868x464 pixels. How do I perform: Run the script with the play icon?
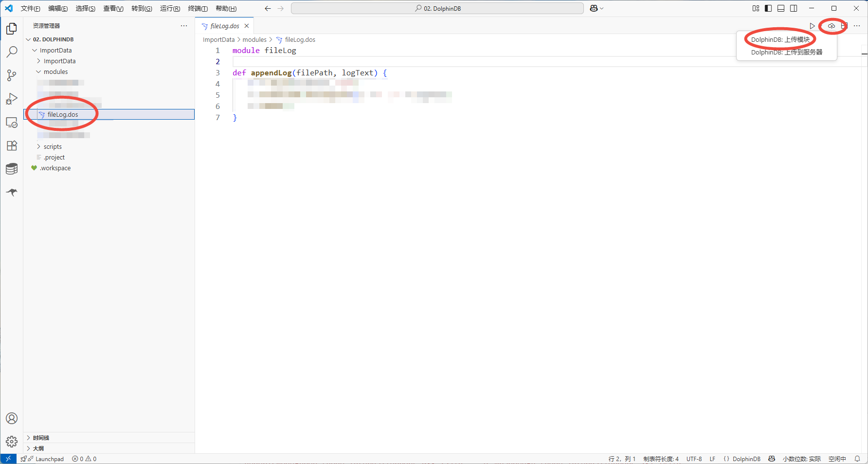point(812,26)
